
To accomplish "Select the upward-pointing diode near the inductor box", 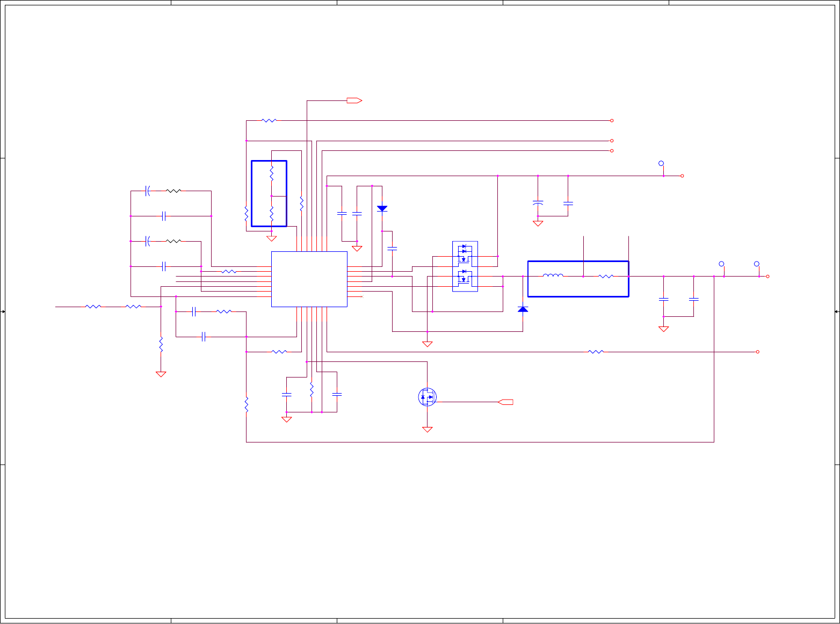I will pyautogui.click(x=523, y=309).
